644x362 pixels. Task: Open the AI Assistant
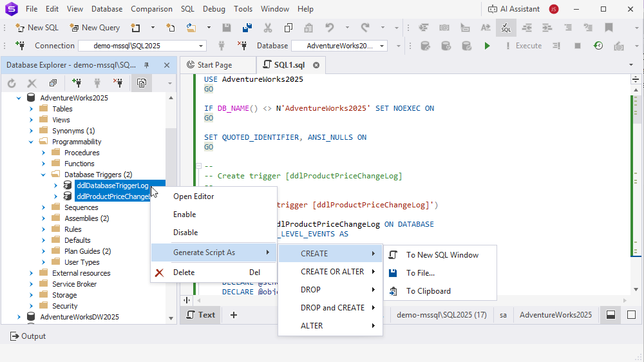[x=513, y=9]
